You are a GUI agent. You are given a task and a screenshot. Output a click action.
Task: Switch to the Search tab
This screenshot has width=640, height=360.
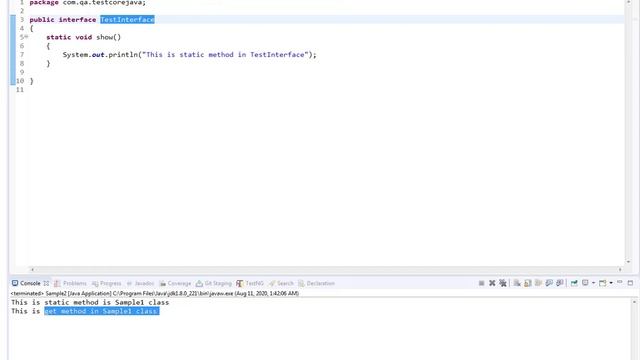(281, 283)
